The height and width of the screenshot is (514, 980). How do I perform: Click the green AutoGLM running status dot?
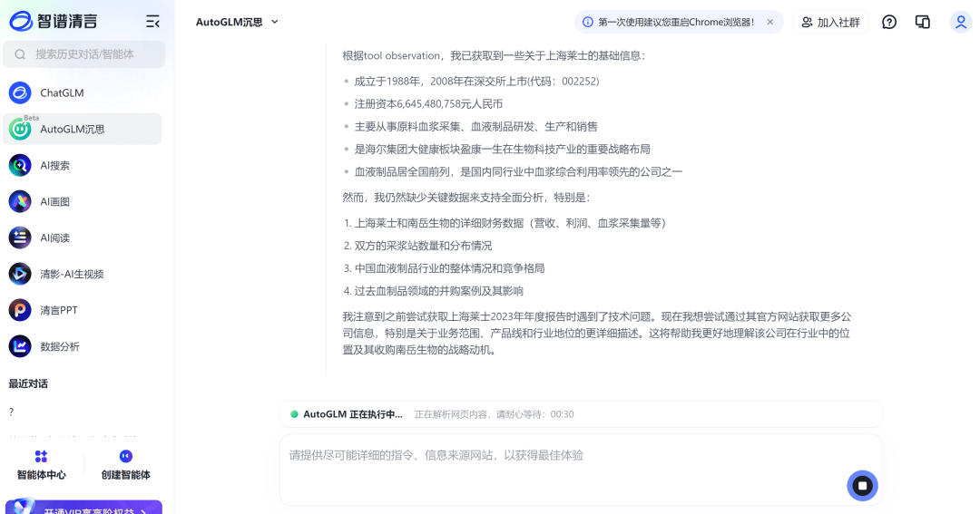pos(294,414)
